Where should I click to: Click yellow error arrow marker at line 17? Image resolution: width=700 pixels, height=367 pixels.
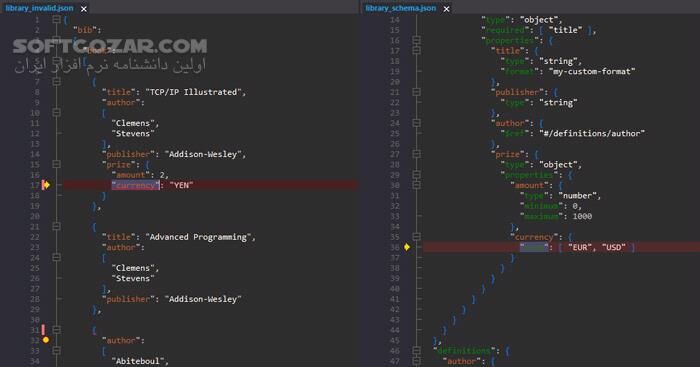point(47,185)
